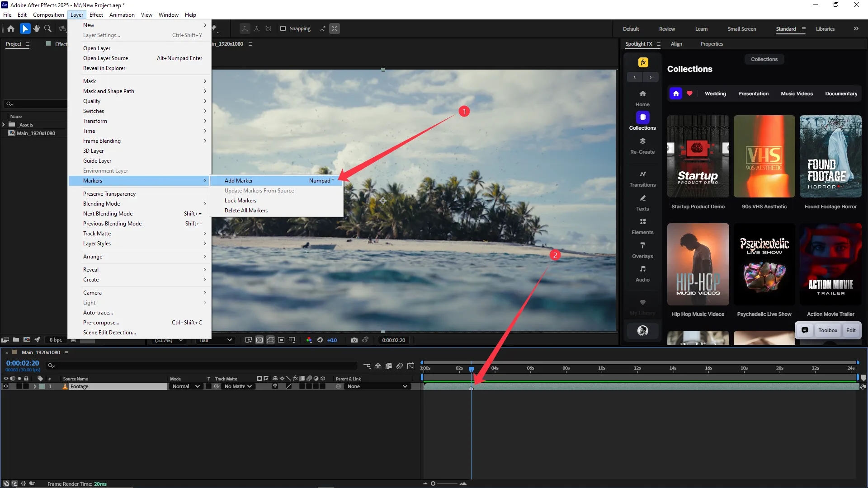Switch to the Properties tab
This screenshot has width=868, height=488.
tap(712, 44)
